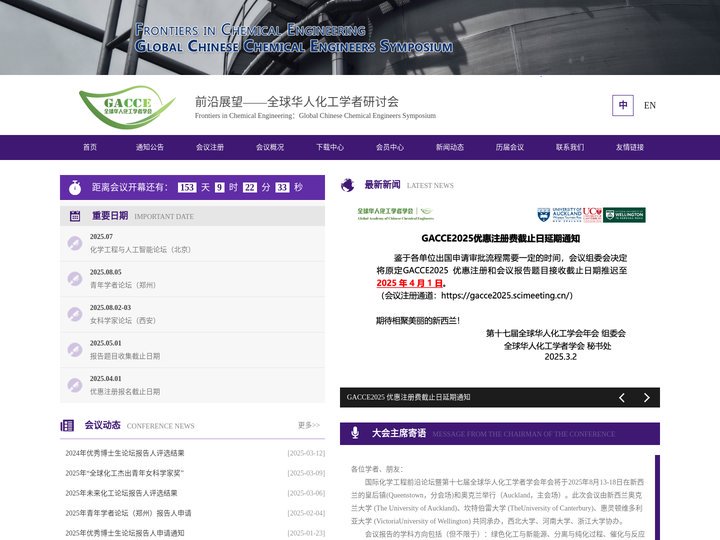Click the pencil icon for 2025.04.01 entry

tap(75, 385)
